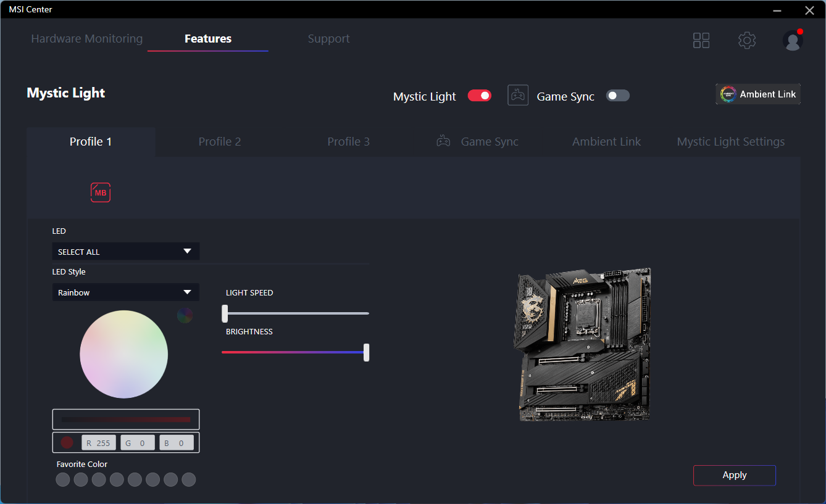
Task: Click the Ambient Link button
Action: [758, 94]
